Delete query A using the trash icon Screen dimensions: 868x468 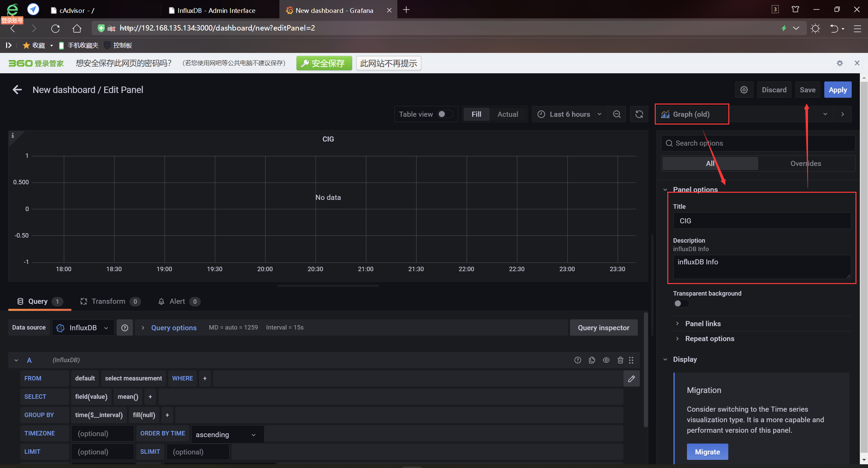pos(620,360)
